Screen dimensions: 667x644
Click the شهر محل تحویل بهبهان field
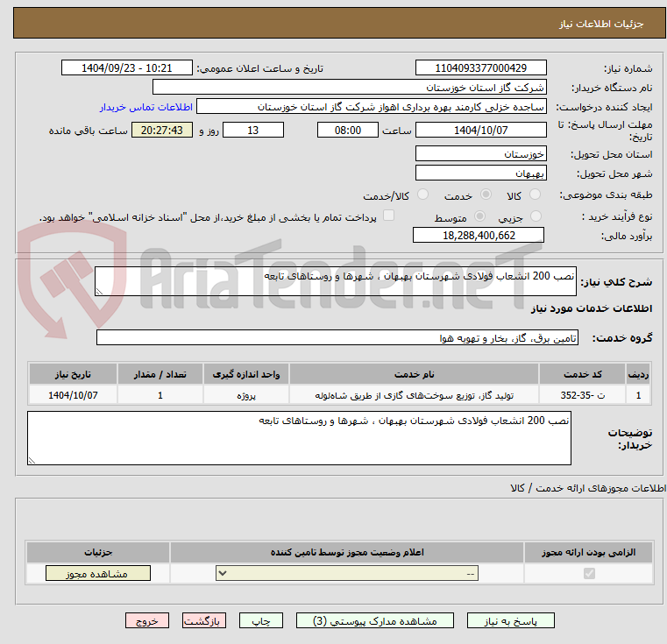point(480,173)
